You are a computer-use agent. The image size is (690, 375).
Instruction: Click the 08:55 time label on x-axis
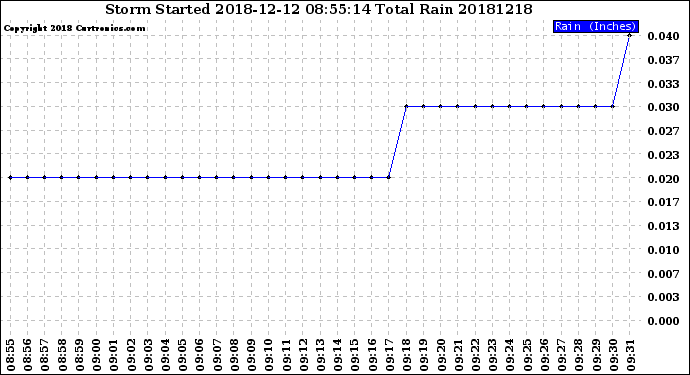tap(11, 355)
